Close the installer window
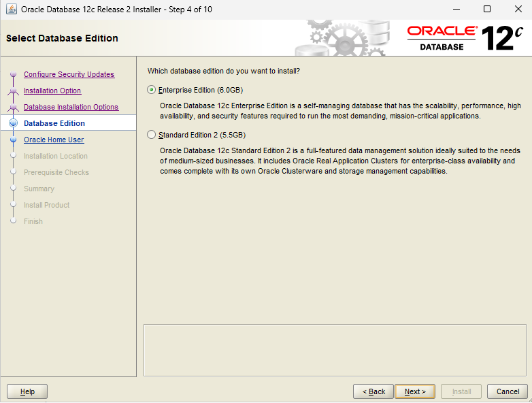 518,9
